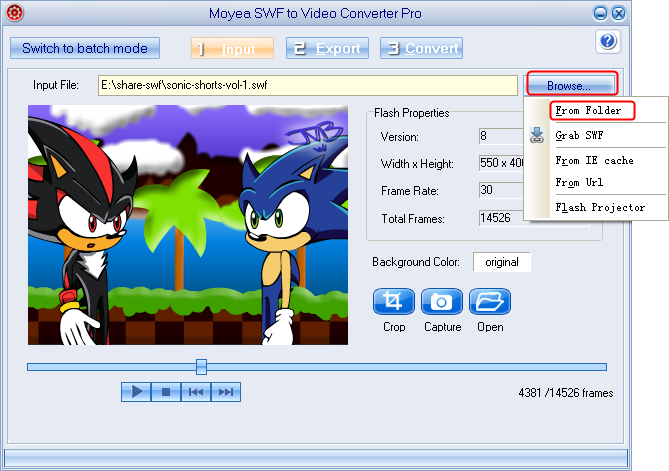The height and width of the screenshot is (471, 669).
Task: Click the Crop label under icon
Action: (x=394, y=327)
